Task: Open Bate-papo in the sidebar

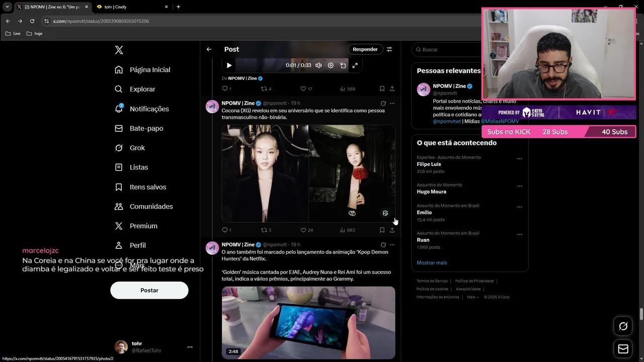Action: (139, 128)
